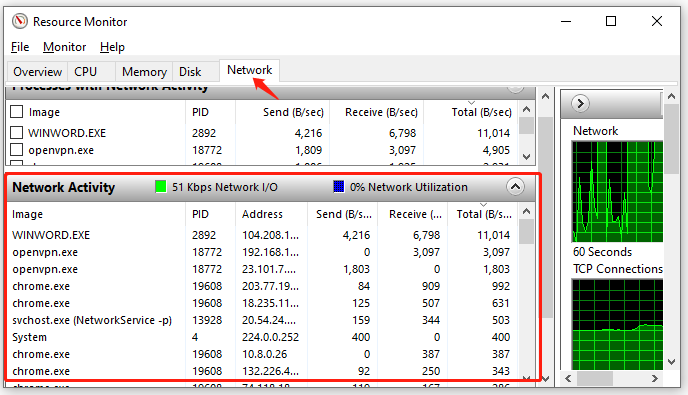
Task: Select chrome.exe row with address 132.226.4...
Action: tap(262, 371)
